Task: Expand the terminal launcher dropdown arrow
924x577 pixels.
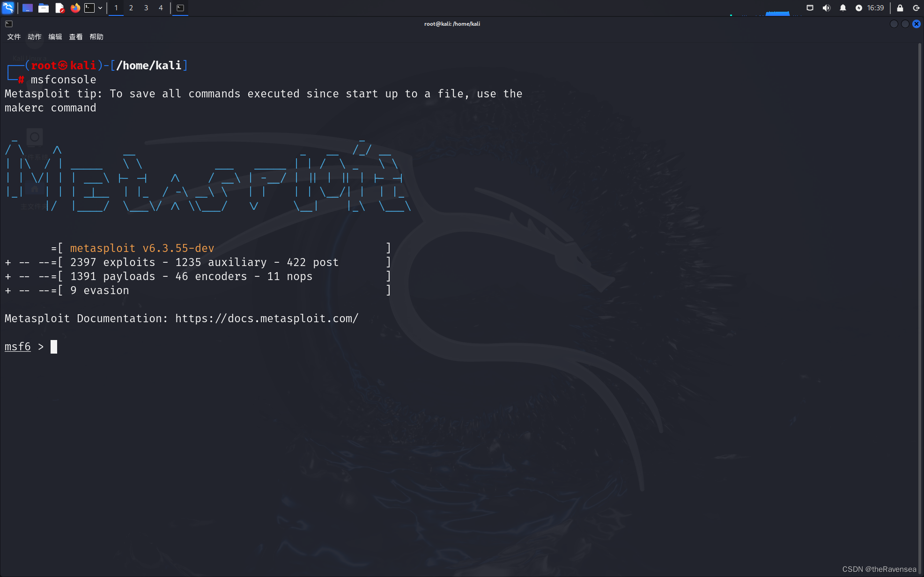Action: tap(100, 8)
